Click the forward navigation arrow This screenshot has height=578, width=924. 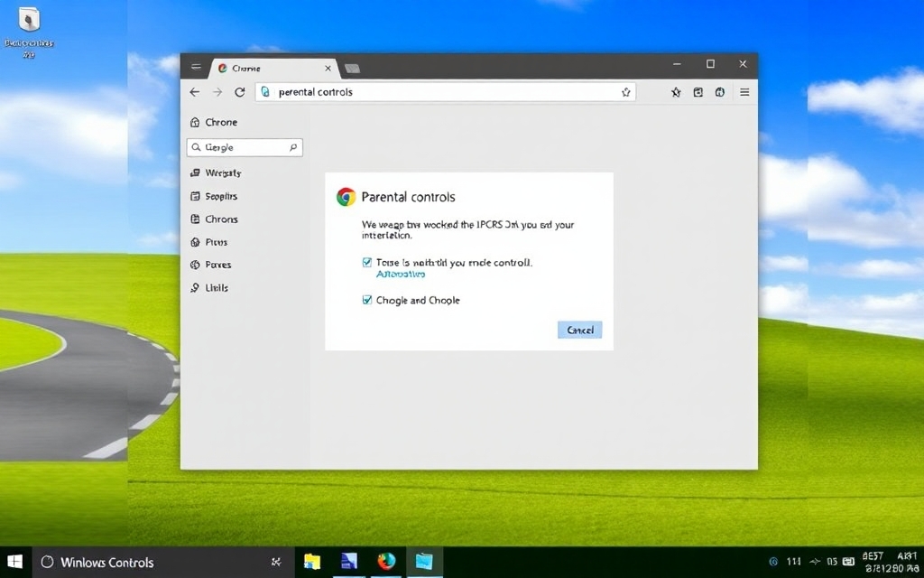pyautogui.click(x=217, y=92)
